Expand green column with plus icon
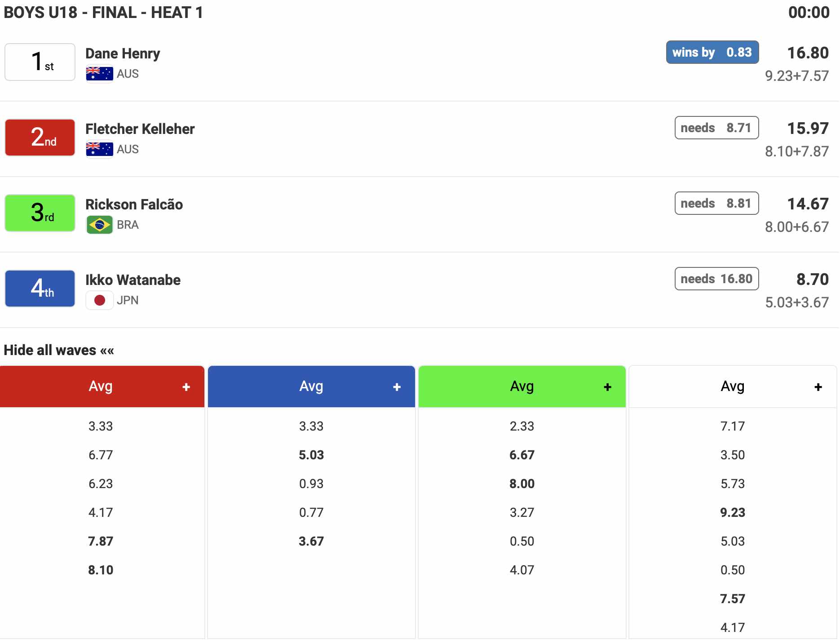The height and width of the screenshot is (640, 840). point(607,387)
